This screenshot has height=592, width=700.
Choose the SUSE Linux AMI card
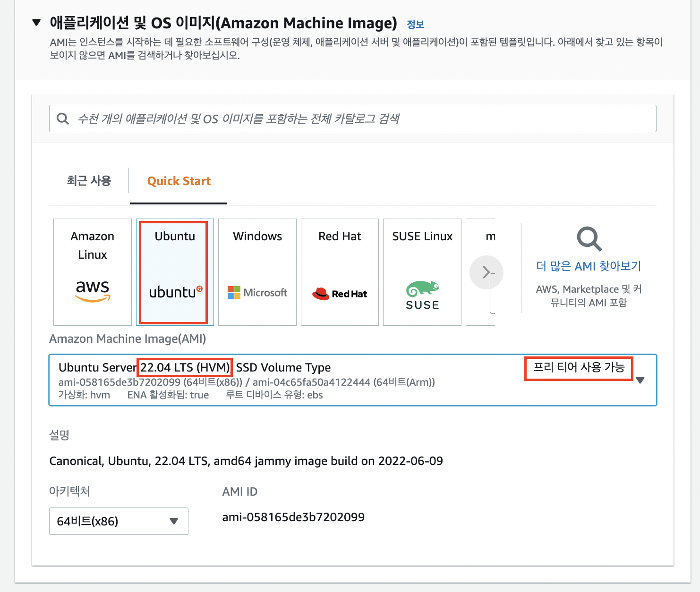[422, 272]
